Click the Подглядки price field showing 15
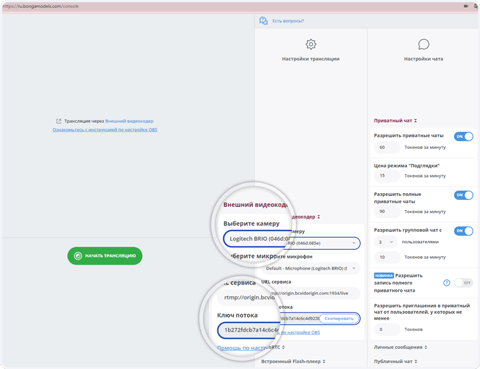Screen dimensions: 480x369 pyautogui.click(x=387, y=176)
